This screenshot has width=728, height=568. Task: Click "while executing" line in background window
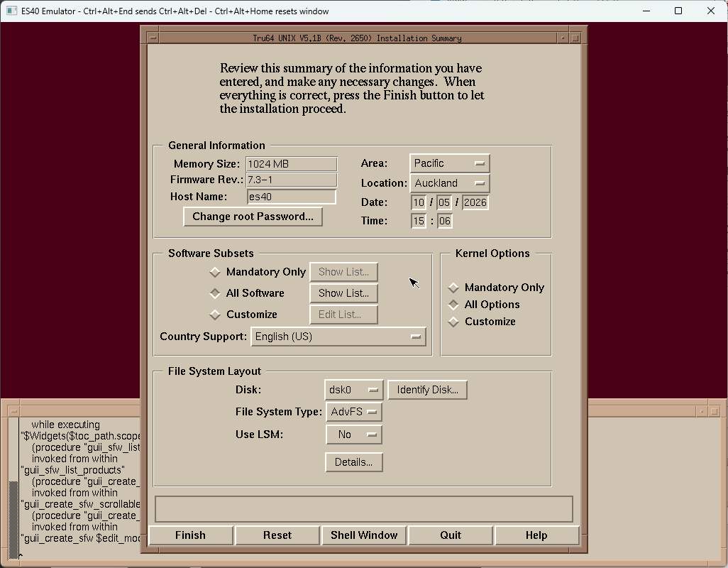pyautogui.click(x=65, y=425)
